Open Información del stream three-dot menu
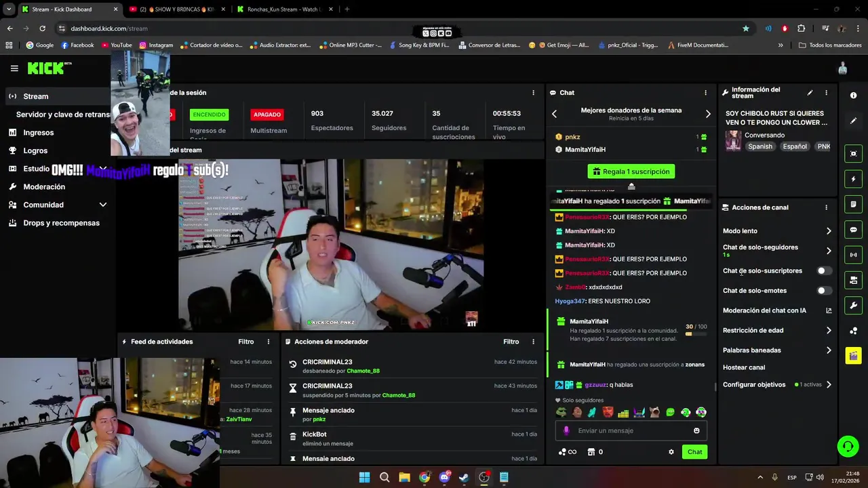This screenshot has width=868, height=488. click(826, 93)
